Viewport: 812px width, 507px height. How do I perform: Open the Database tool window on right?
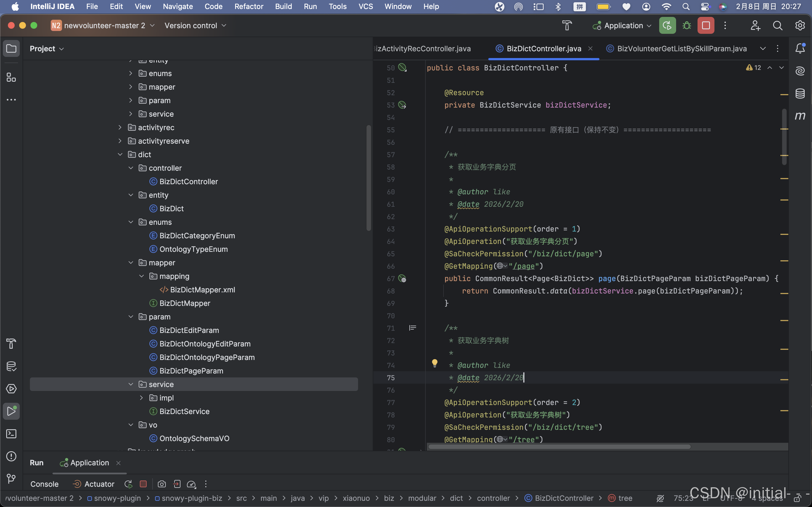coord(800,94)
